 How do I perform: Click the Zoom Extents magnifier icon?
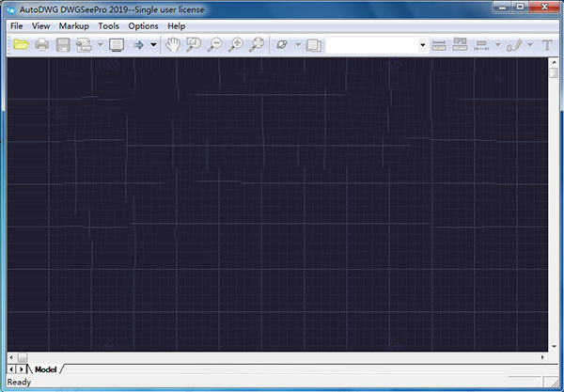[x=257, y=45]
